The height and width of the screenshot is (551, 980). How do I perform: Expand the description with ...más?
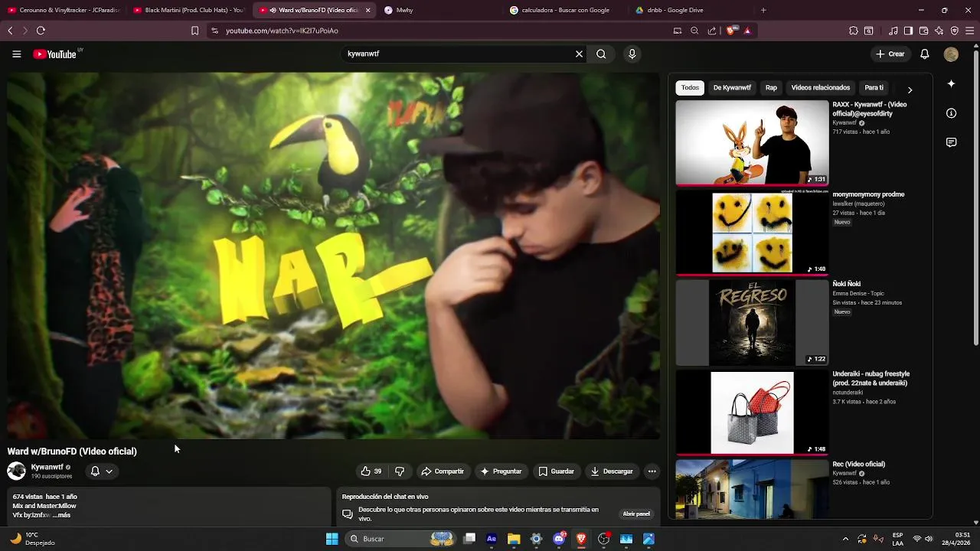click(x=60, y=515)
